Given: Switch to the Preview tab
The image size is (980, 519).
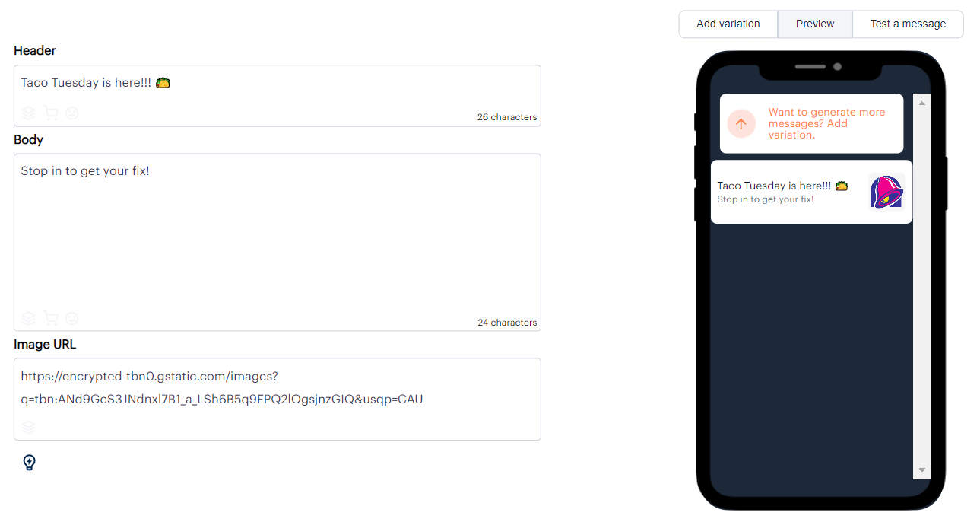Looking at the screenshot, I should [x=815, y=24].
